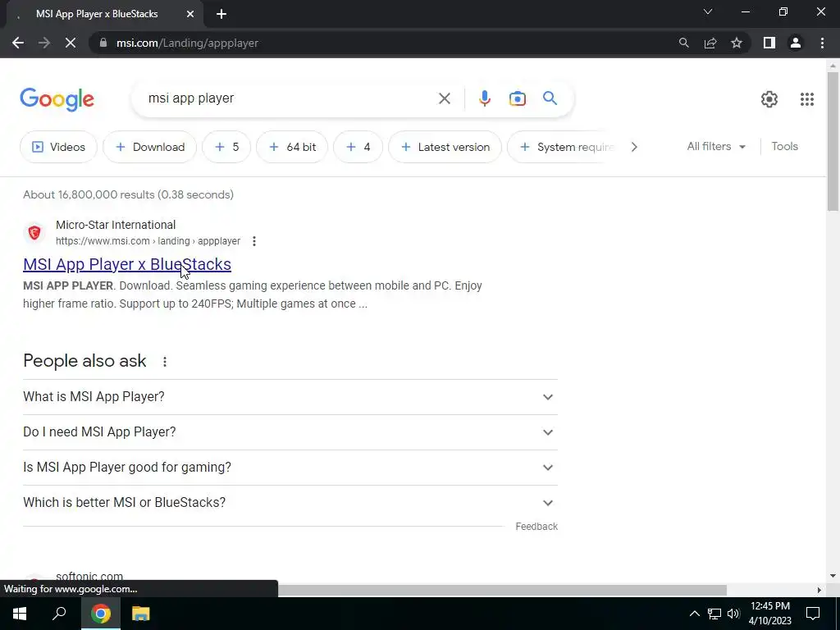Expand What is MSI App Player?
This screenshot has width=840, height=630.
[x=290, y=397]
